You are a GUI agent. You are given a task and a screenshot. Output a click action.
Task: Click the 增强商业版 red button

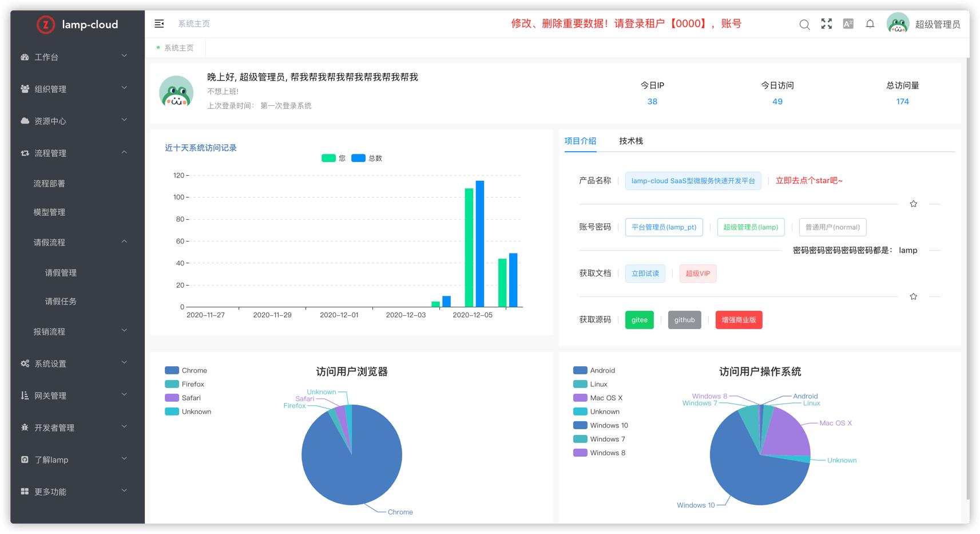[738, 320]
